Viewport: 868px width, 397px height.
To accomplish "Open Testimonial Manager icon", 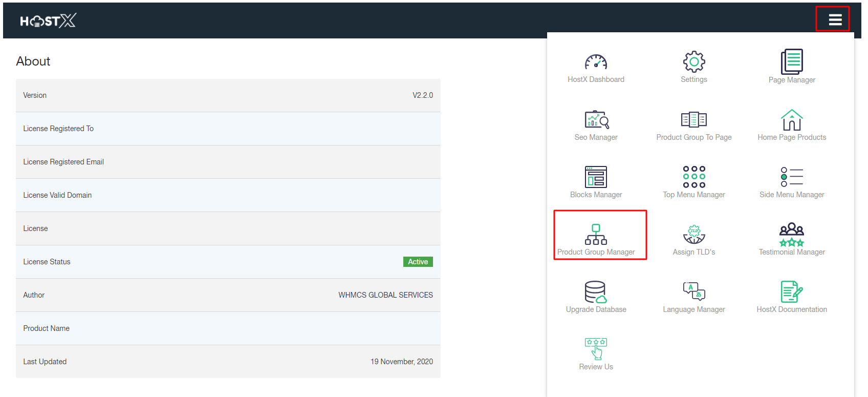I will point(791,235).
